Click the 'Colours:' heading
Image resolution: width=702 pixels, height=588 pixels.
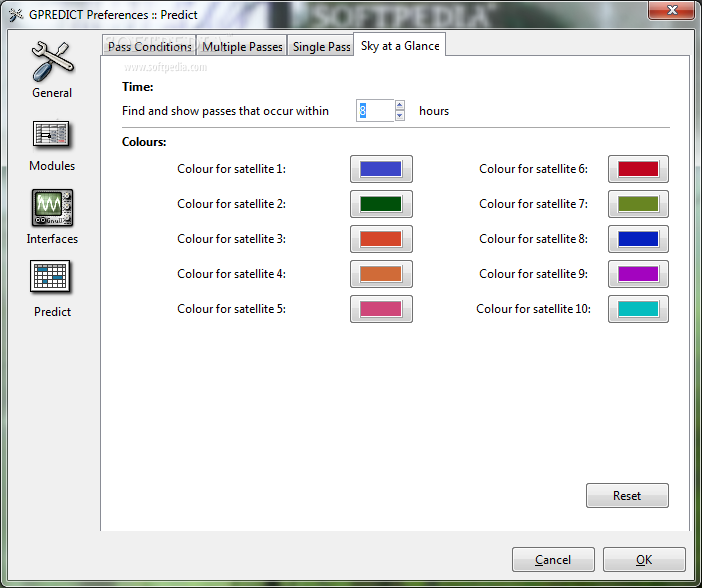pos(144,142)
